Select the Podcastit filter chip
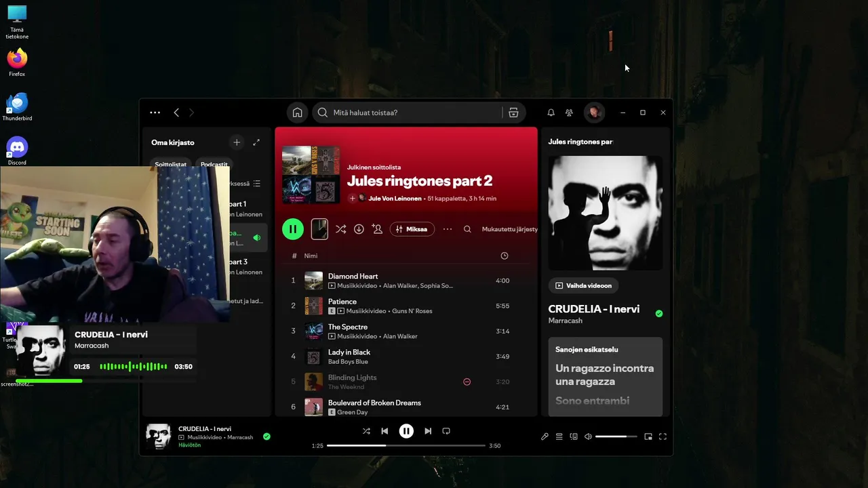The height and width of the screenshot is (488, 868). pos(214,164)
